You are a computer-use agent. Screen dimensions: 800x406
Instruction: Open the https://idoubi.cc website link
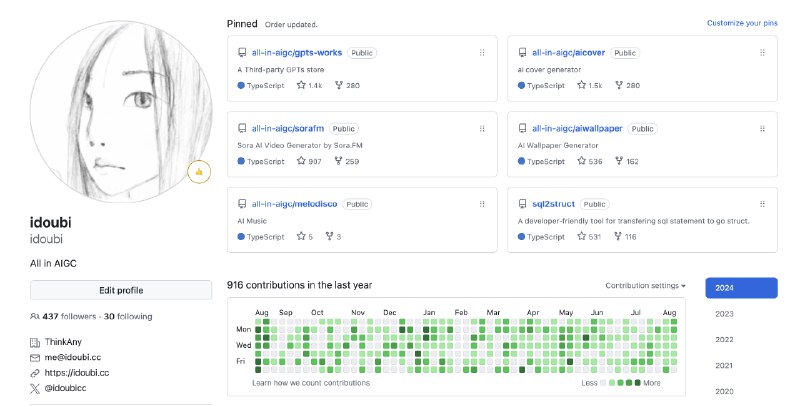(x=77, y=372)
